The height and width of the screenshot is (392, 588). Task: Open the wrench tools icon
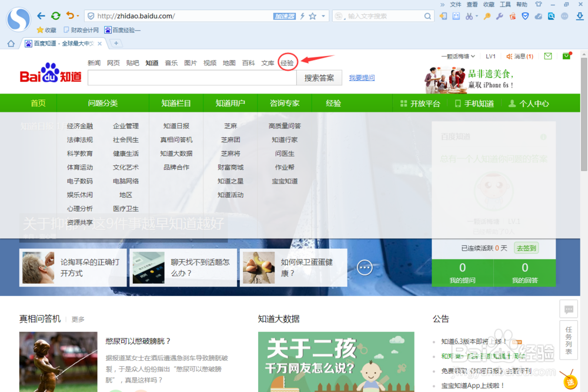[499, 16]
